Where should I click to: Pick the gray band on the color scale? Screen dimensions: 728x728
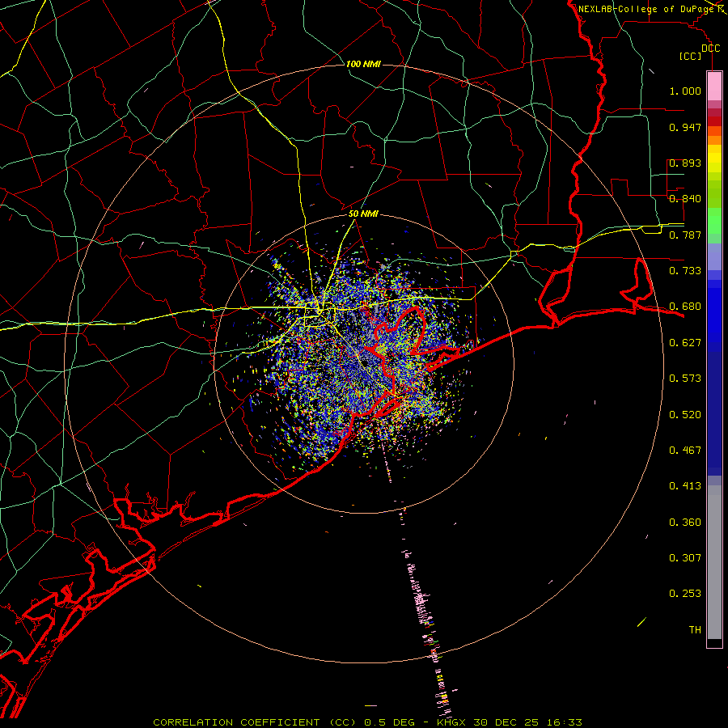(x=714, y=562)
